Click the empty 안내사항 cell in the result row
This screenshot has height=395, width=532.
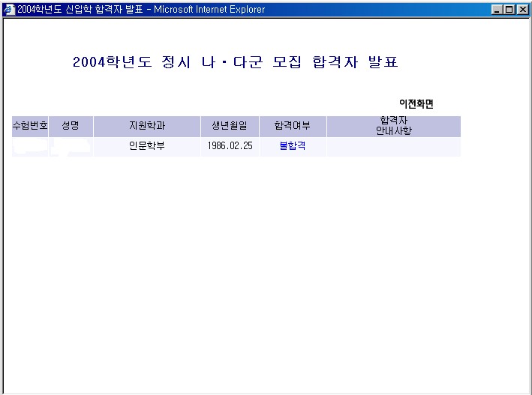[394, 147]
